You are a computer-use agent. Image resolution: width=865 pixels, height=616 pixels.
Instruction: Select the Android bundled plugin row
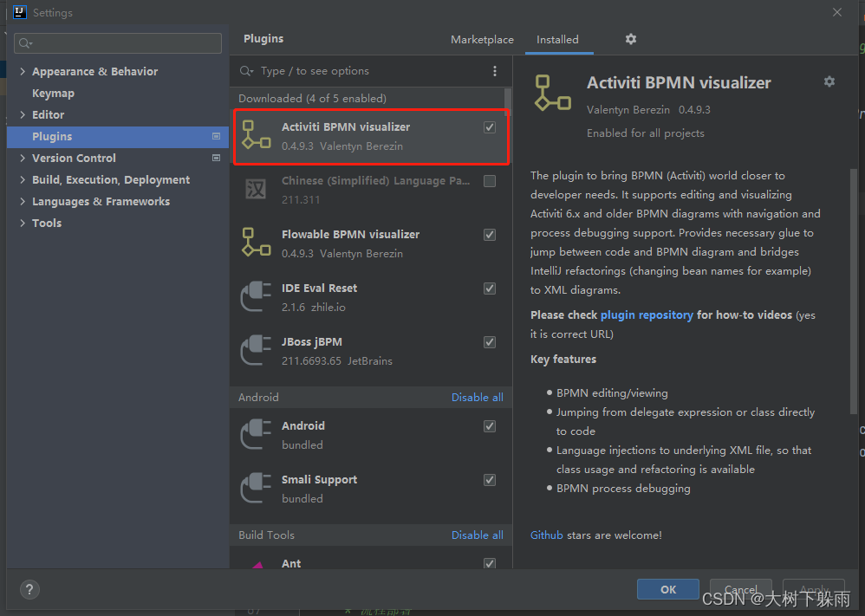[371, 435]
